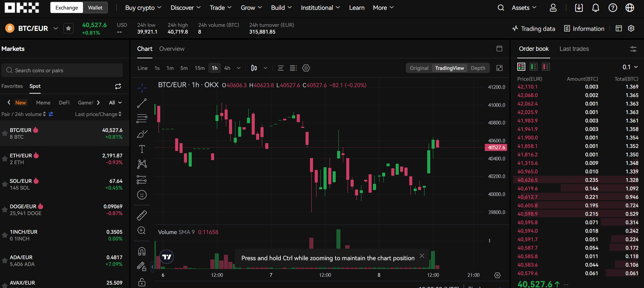Open the language globe icon
The height and width of the screenshot is (288, 644).
(630, 8)
